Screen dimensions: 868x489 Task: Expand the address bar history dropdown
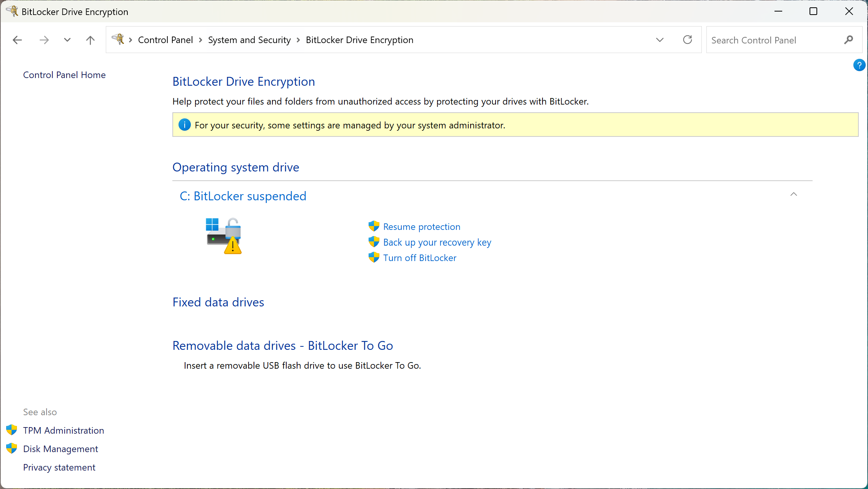(x=659, y=40)
